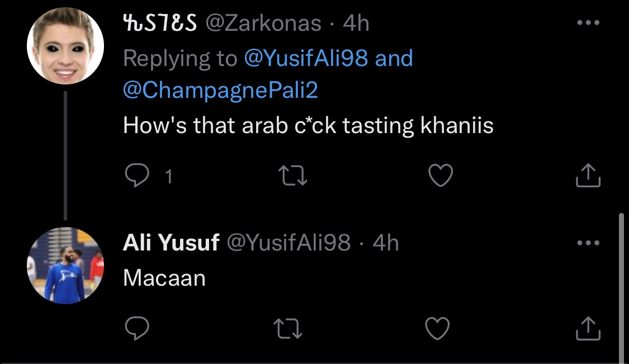Like Ali Yusuf's Macaan tweet
Screen dimensions: 629x364
point(437,328)
